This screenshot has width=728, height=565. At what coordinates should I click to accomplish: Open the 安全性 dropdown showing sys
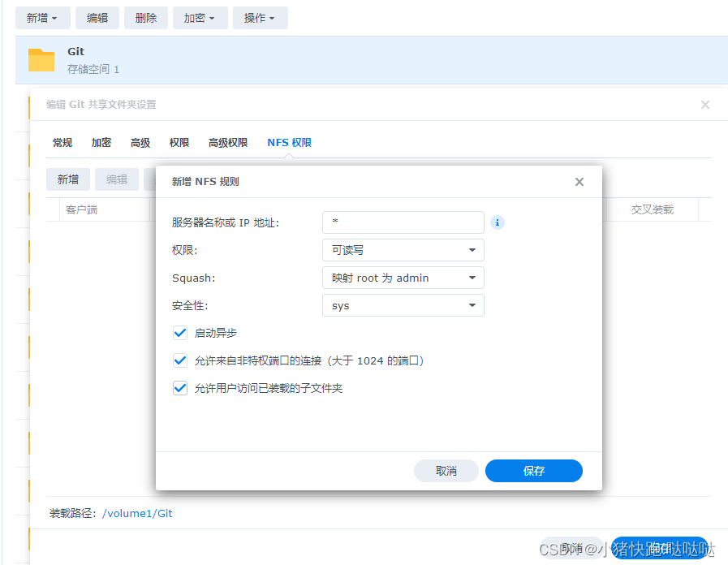point(403,305)
